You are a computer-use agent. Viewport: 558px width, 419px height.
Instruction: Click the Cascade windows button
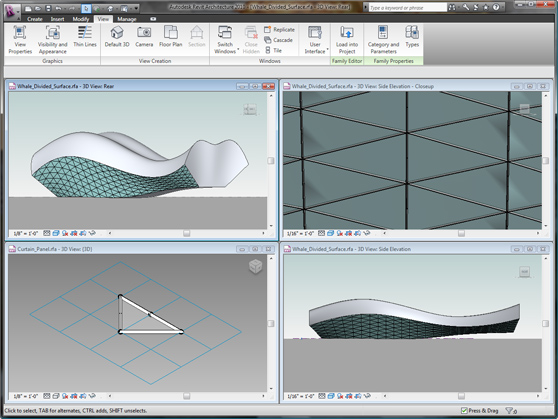[279, 40]
